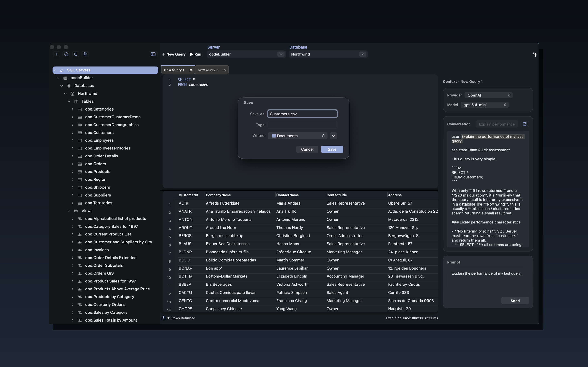Expand the dbo.Customers table node
This screenshot has height=367, width=588.
tap(73, 133)
